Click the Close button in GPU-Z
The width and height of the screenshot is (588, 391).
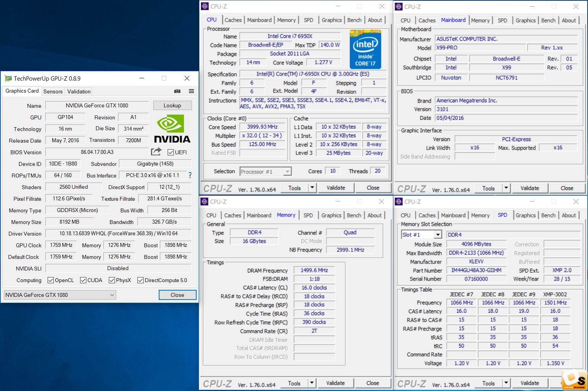point(177,295)
